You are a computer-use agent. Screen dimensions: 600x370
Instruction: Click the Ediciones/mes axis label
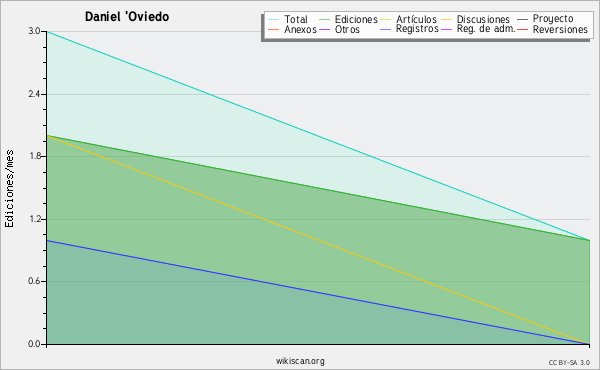pyautogui.click(x=9, y=189)
